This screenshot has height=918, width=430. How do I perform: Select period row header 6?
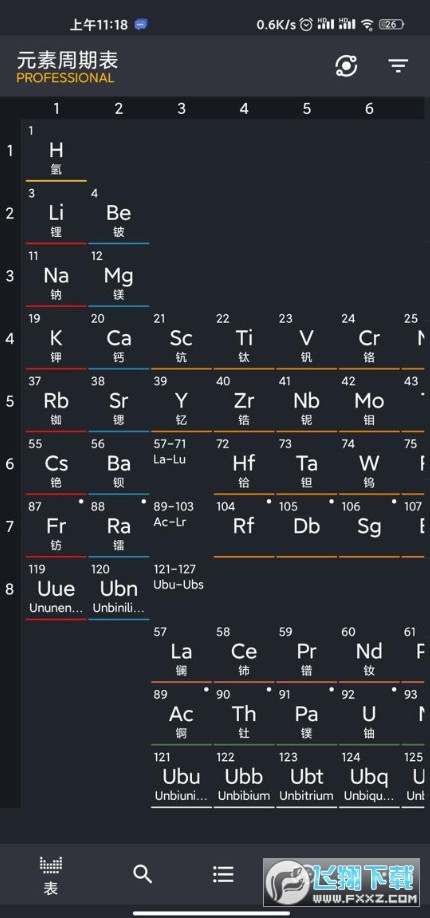tap(10, 464)
